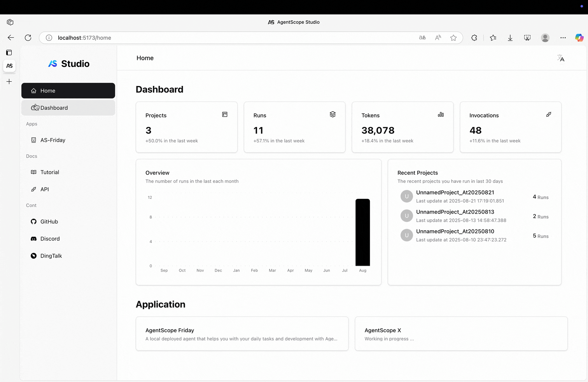This screenshot has width=588, height=382.
Task: Click the screenshot capture icon in toolbar
Action: [527, 38]
